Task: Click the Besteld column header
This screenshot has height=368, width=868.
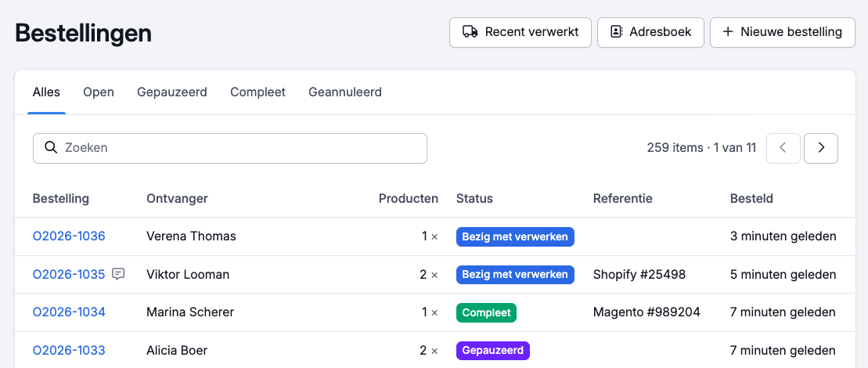Action: pyautogui.click(x=751, y=198)
